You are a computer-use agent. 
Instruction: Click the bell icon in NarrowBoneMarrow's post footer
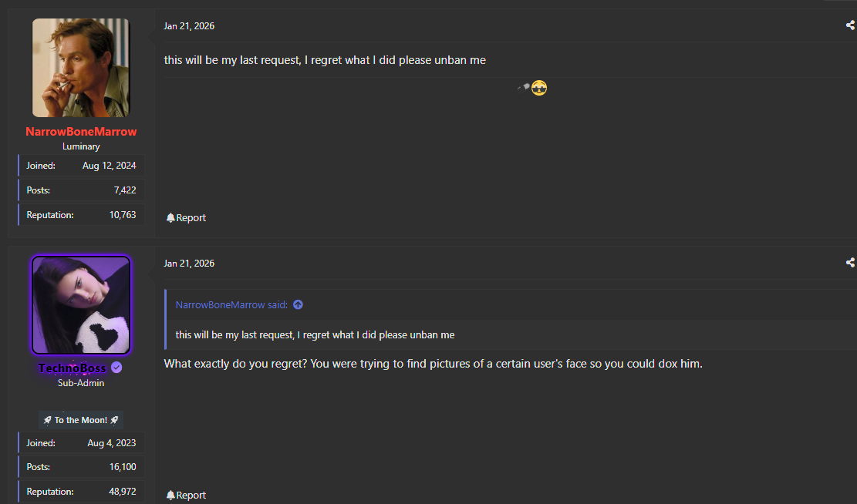pyautogui.click(x=170, y=218)
